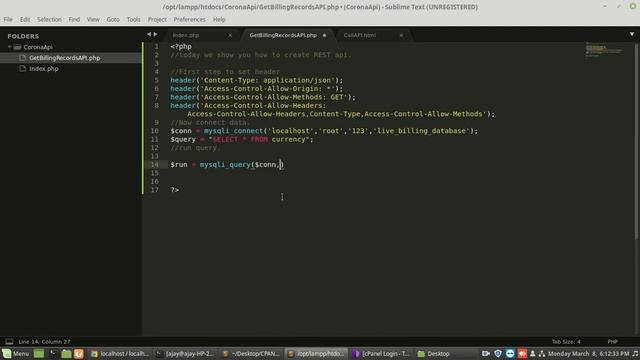Click the show desktop icon in taskbar
The image size is (640, 360).
pos(39,353)
